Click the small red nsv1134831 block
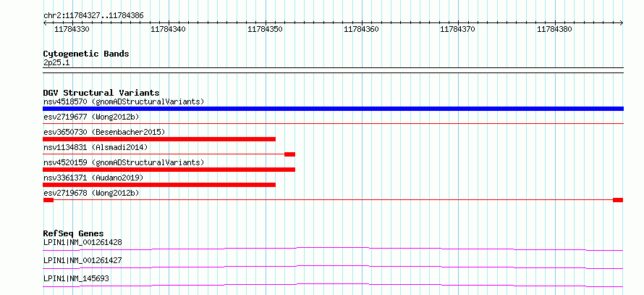Viewport: 644px width, 295px height. pyautogui.click(x=289, y=154)
